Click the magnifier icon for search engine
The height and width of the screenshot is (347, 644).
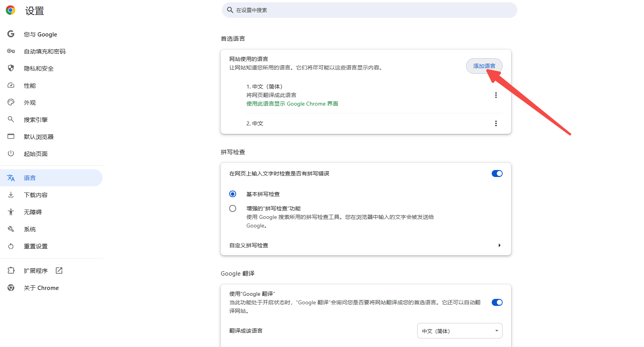[x=11, y=119]
